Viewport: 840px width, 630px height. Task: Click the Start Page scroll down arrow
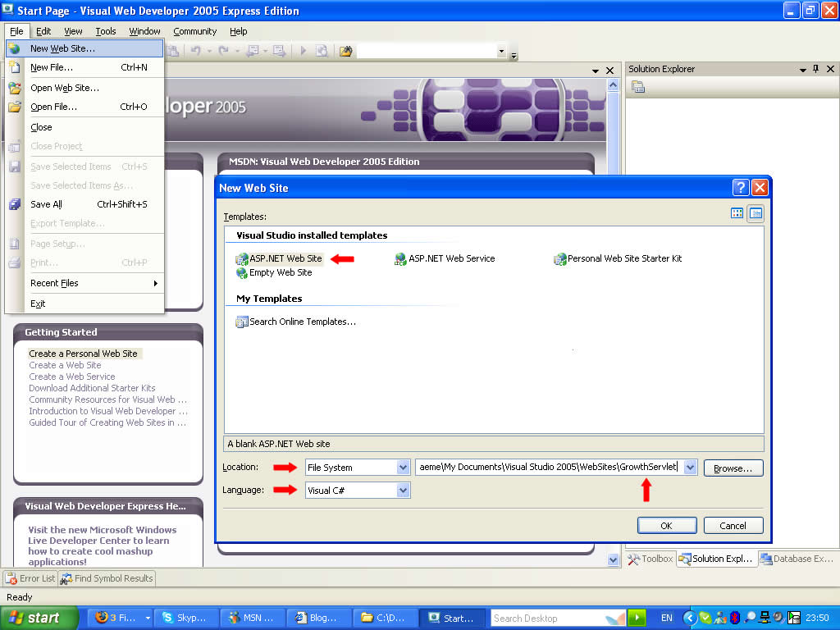(613, 559)
